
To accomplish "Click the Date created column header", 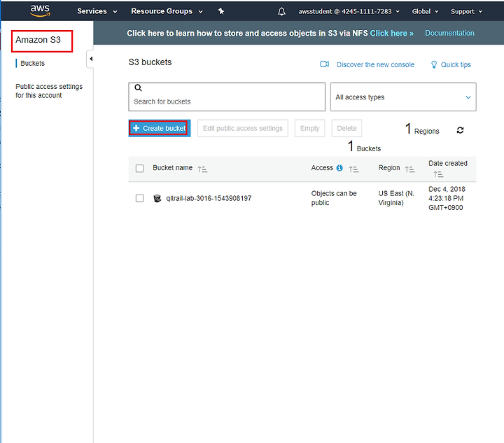I will point(448,163).
